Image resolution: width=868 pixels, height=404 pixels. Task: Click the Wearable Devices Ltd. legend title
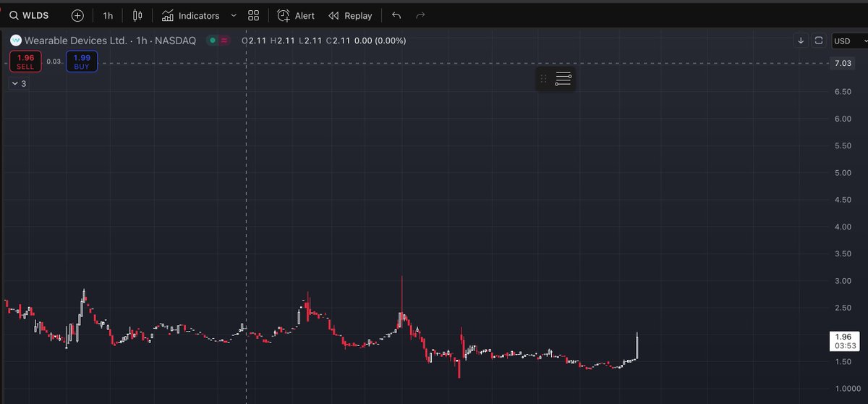[x=111, y=41]
